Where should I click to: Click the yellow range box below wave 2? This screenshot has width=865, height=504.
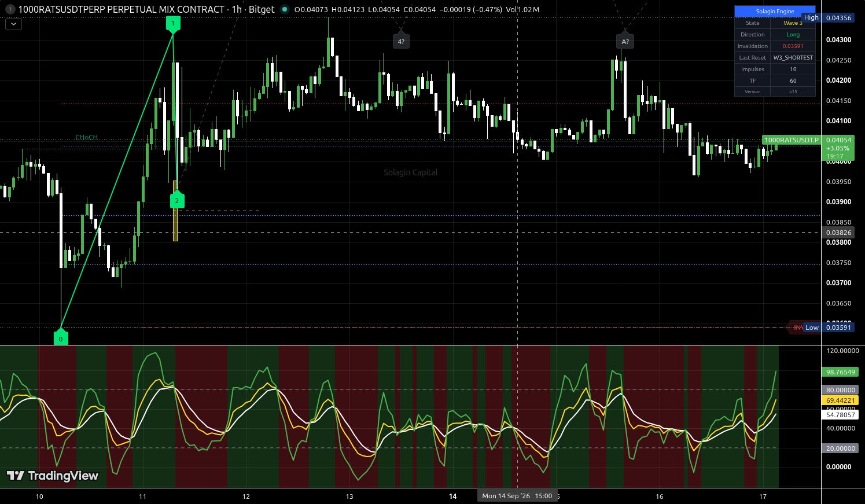click(175, 211)
